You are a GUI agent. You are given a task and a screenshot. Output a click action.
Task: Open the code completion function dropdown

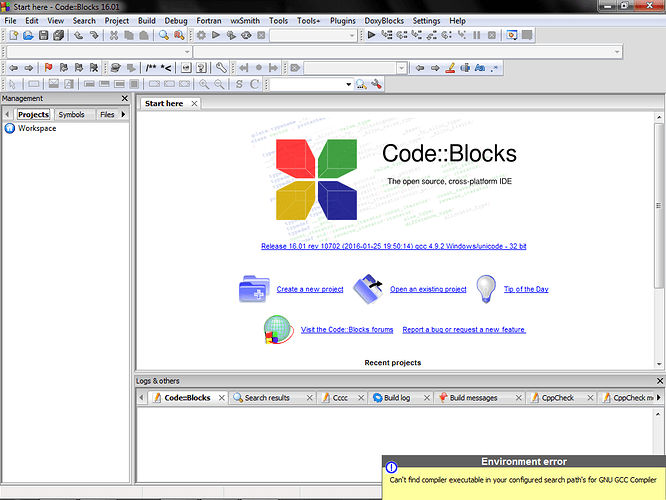click(x=408, y=52)
